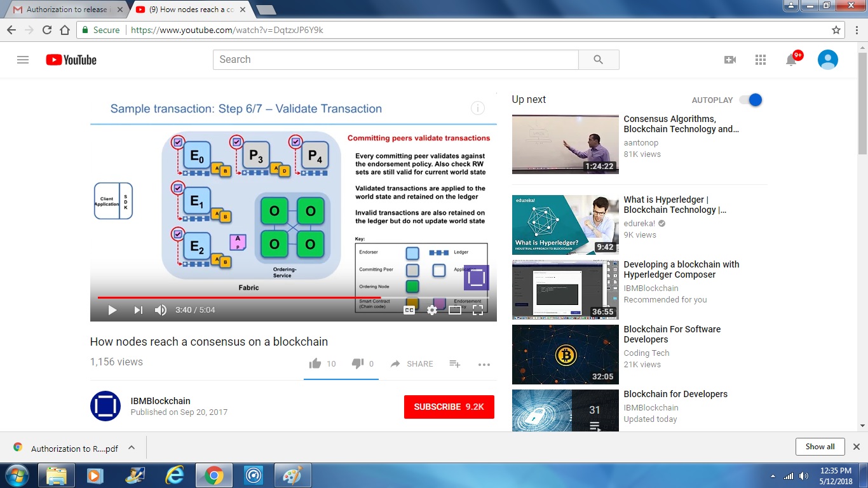The width and height of the screenshot is (868, 488).
Task: Show all downloads
Action: tap(820, 447)
